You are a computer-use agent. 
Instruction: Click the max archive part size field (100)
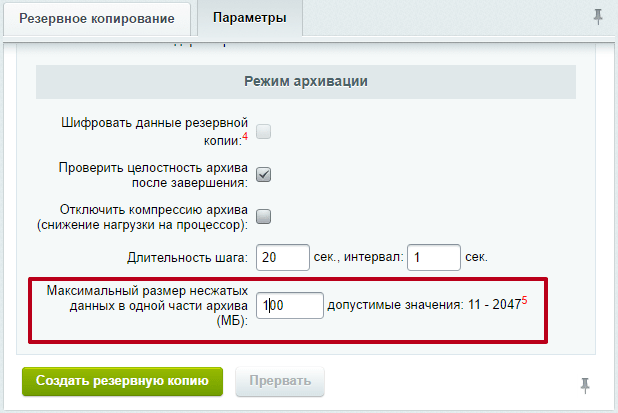[x=290, y=305]
